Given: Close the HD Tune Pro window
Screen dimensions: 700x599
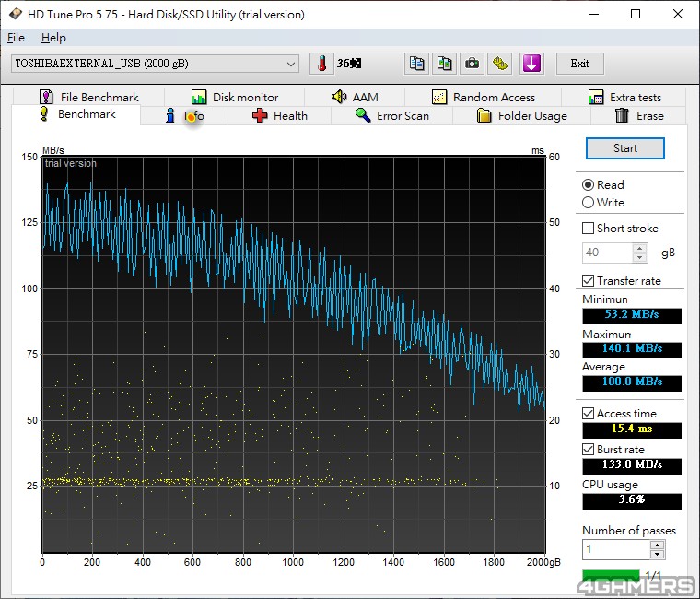Looking at the screenshot, I should pyautogui.click(x=677, y=15).
